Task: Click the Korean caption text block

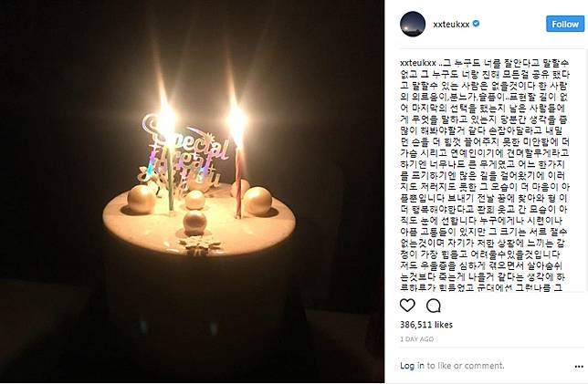Action: point(485,175)
